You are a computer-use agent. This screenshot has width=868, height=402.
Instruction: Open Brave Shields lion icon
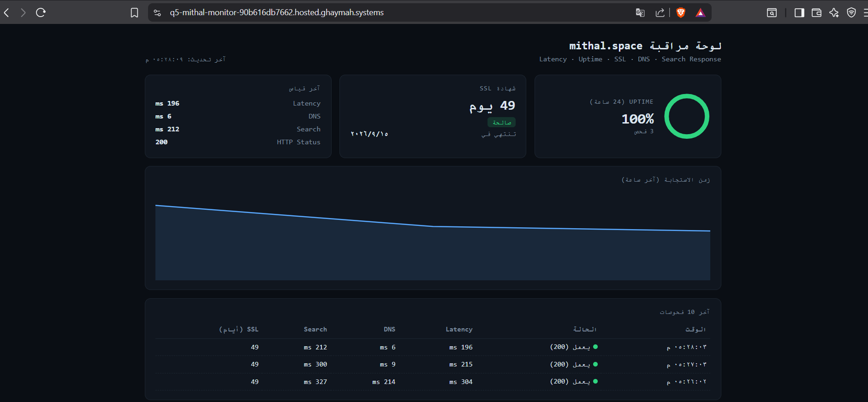pos(681,12)
